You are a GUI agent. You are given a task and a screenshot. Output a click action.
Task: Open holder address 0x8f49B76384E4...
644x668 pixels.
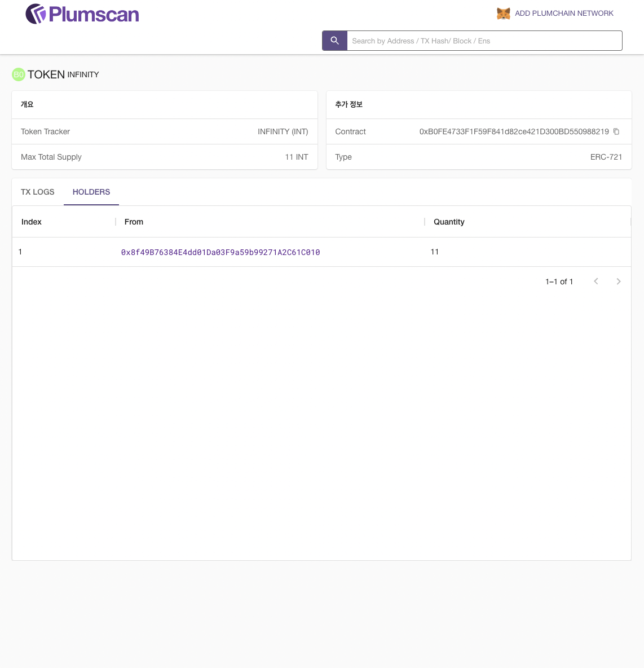[x=220, y=252]
